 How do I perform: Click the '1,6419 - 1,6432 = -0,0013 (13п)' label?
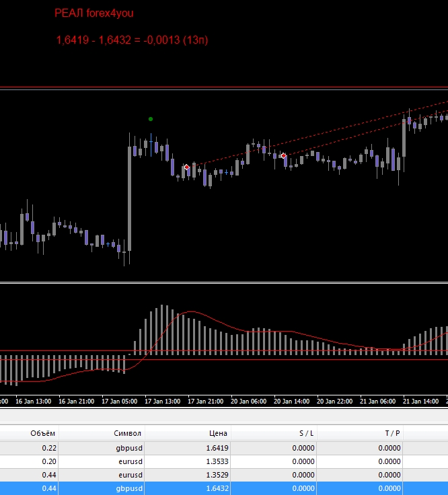point(132,40)
